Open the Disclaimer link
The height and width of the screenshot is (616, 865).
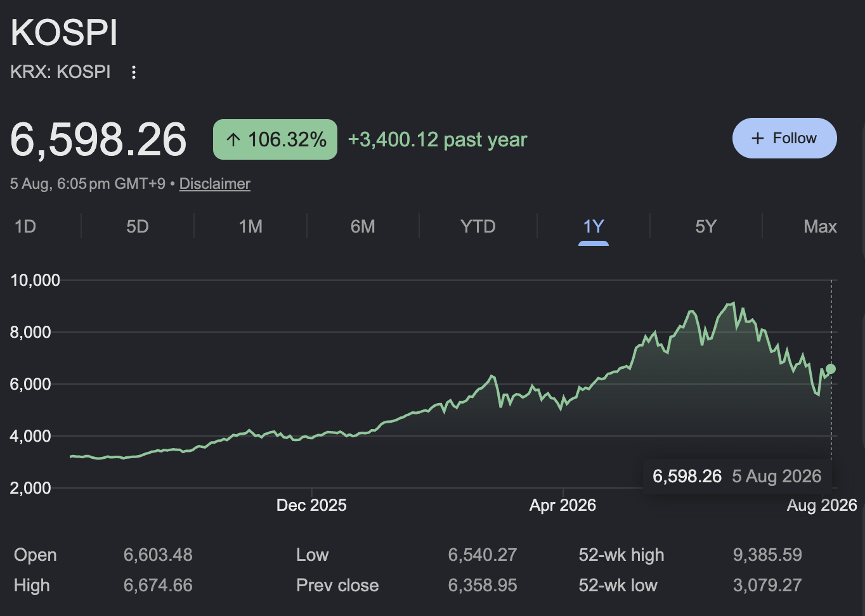215,184
